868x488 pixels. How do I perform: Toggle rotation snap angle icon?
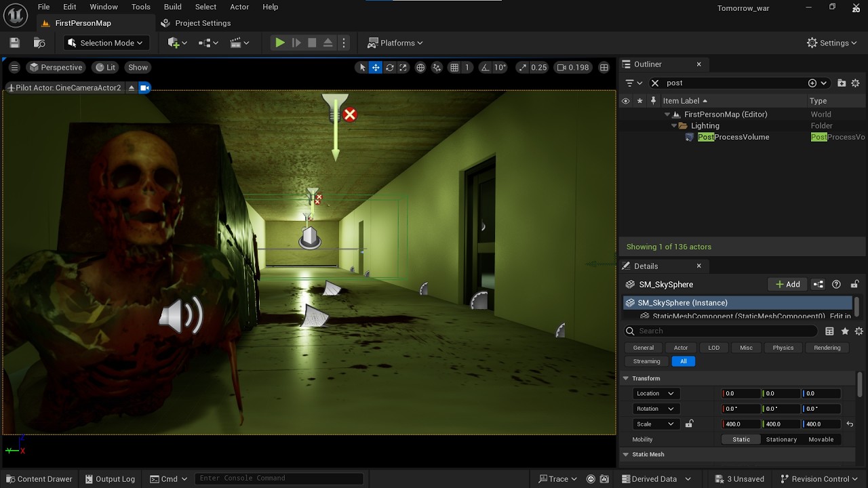point(485,67)
